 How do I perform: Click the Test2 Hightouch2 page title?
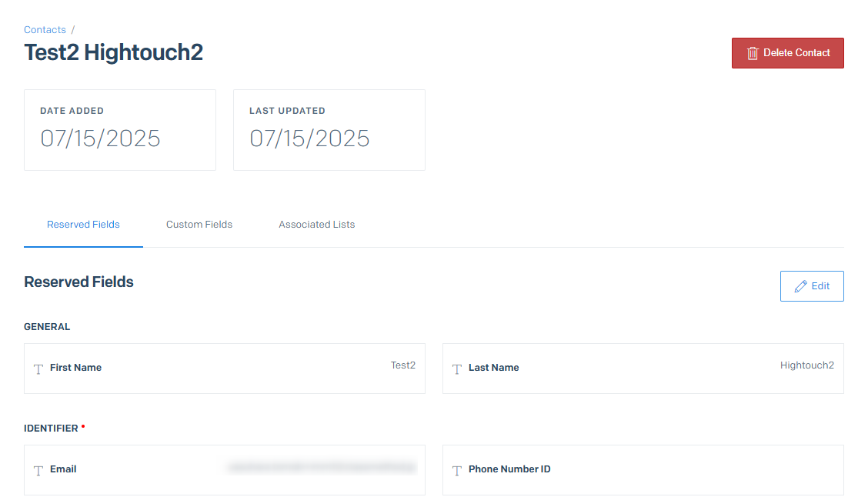113,52
